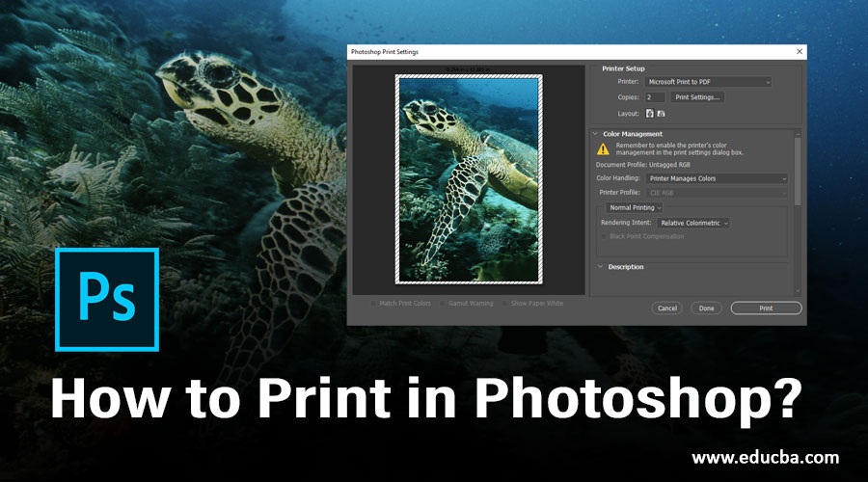
Task: Collapse the Color Management section
Action: 596,134
